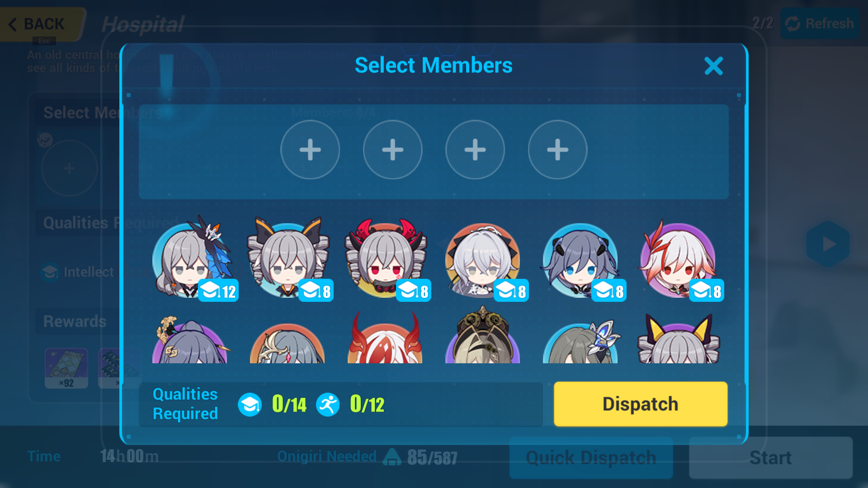Pick the purple-background character with hairpin
This screenshot has height=488, width=868.
(191, 340)
